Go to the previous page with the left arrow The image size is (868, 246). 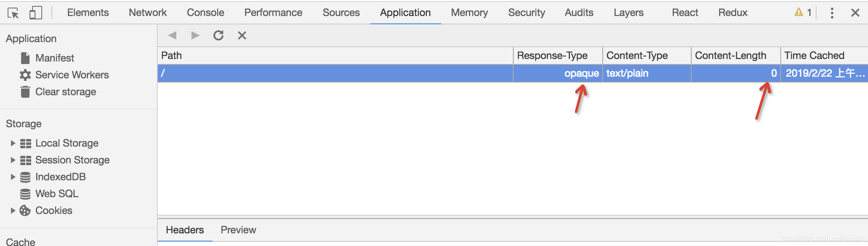172,35
